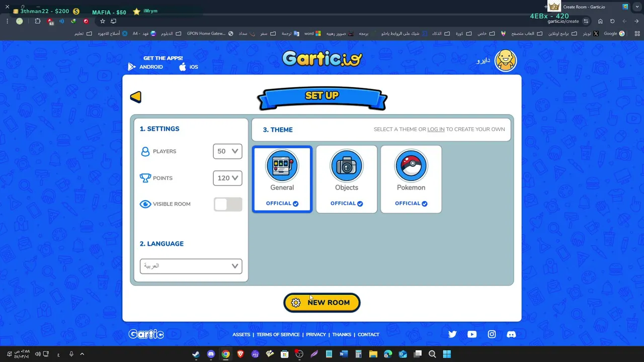
Task: Open Discord from the taskbar
Action: tap(211, 354)
